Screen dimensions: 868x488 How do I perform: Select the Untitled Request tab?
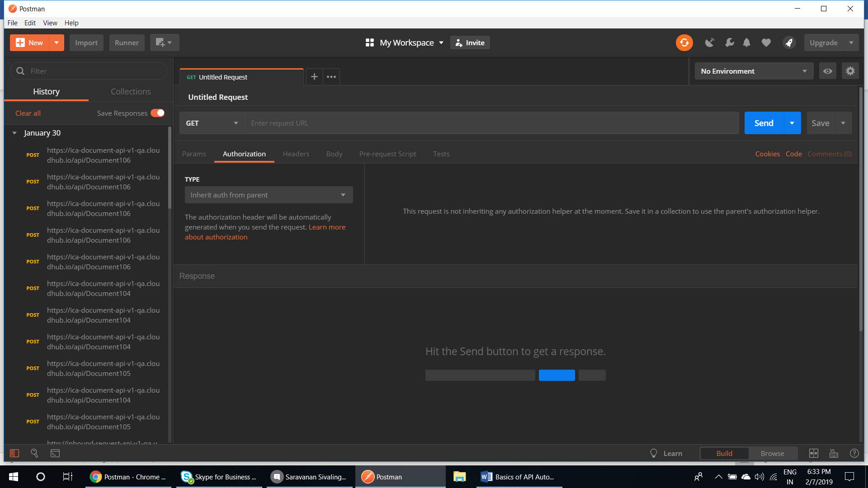tap(241, 77)
